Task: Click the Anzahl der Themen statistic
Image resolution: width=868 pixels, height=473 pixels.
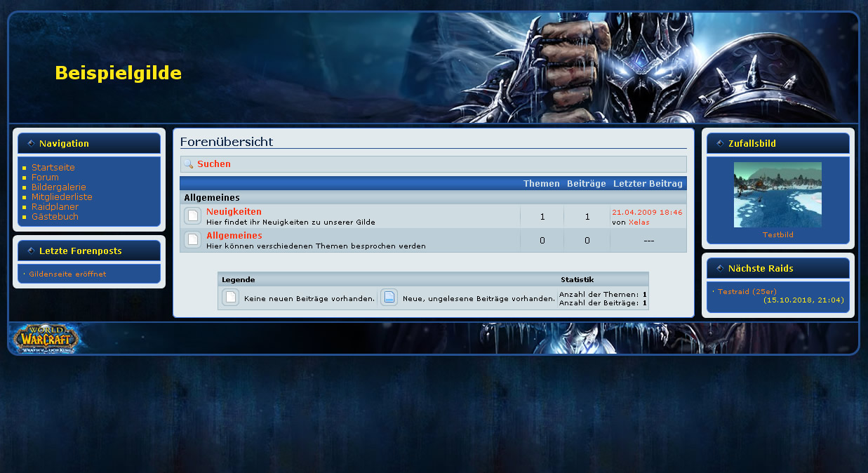Action: (x=603, y=295)
